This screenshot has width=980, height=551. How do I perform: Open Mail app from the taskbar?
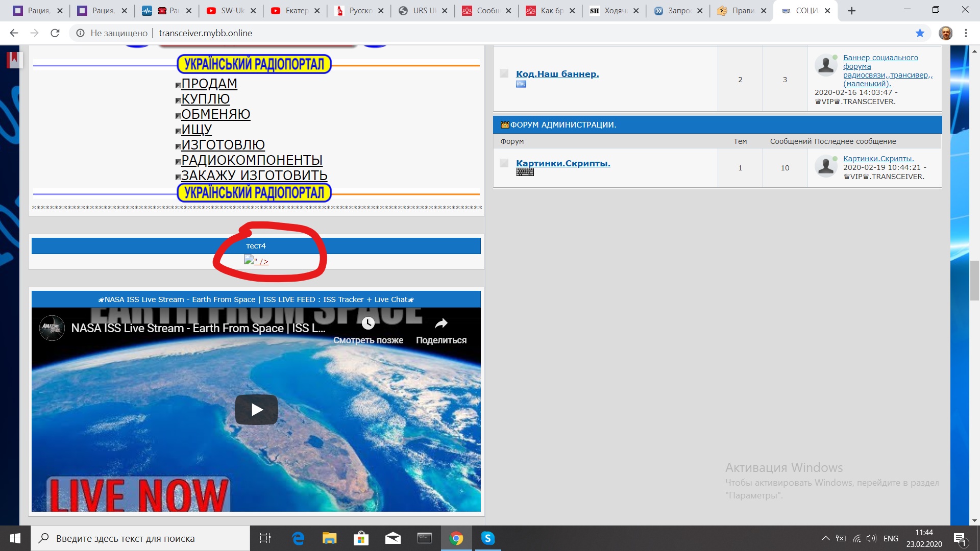[x=393, y=538]
